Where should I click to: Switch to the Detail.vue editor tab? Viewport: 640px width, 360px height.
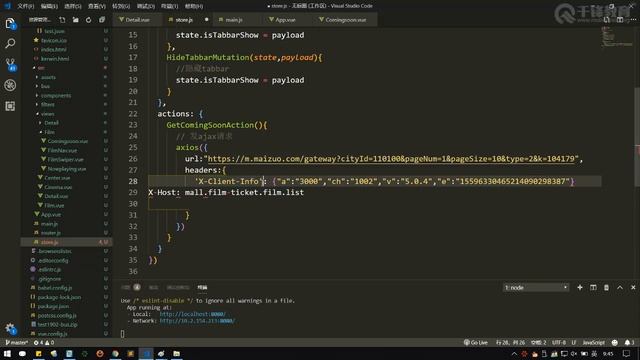click(x=137, y=20)
